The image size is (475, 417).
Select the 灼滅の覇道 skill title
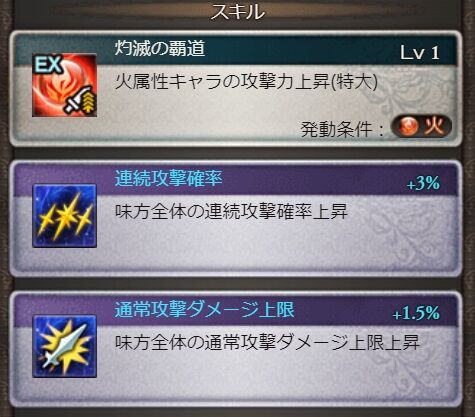(x=160, y=49)
